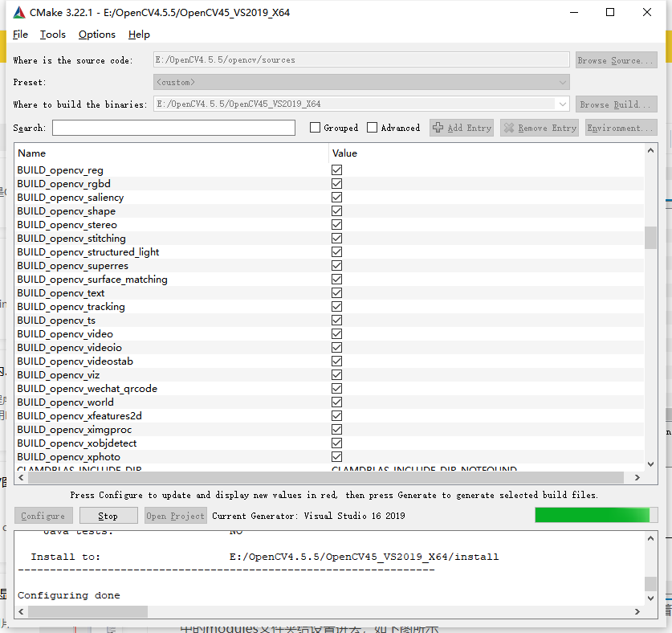The image size is (672, 633).
Task: Uncheck BUILD_opencv_world checkbox
Action: click(x=337, y=402)
